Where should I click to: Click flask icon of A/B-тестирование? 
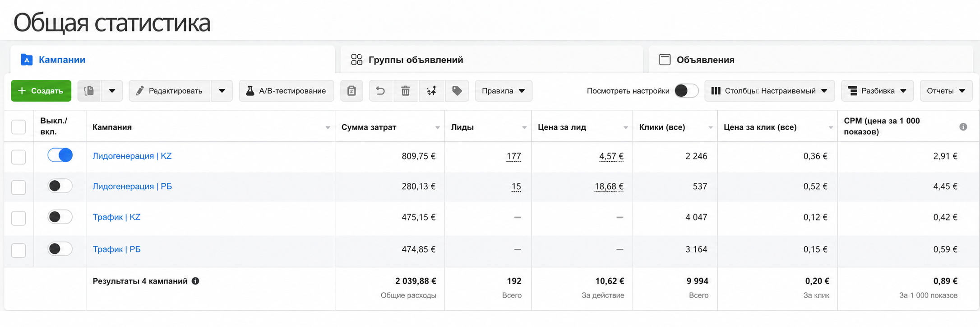[x=250, y=91]
